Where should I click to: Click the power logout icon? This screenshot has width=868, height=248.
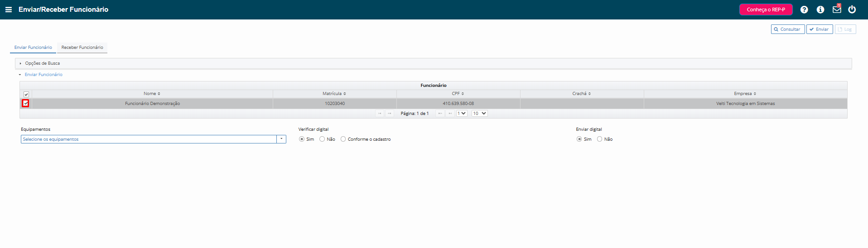(852, 10)
